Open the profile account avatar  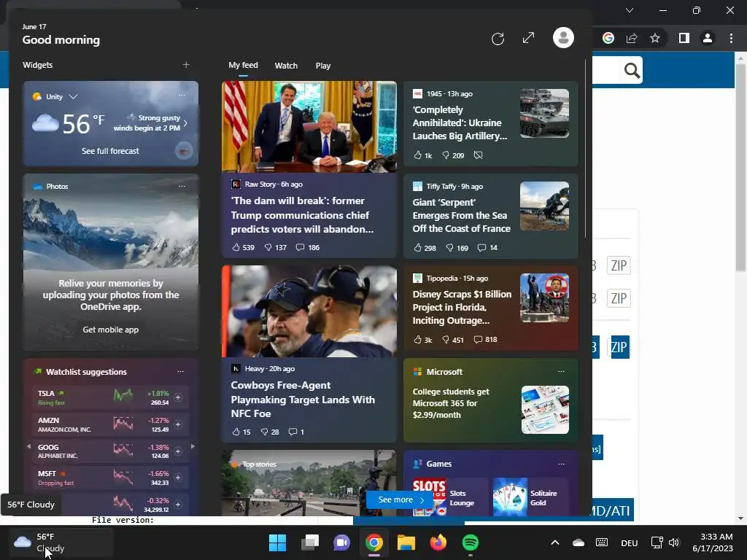coord(563,38)
